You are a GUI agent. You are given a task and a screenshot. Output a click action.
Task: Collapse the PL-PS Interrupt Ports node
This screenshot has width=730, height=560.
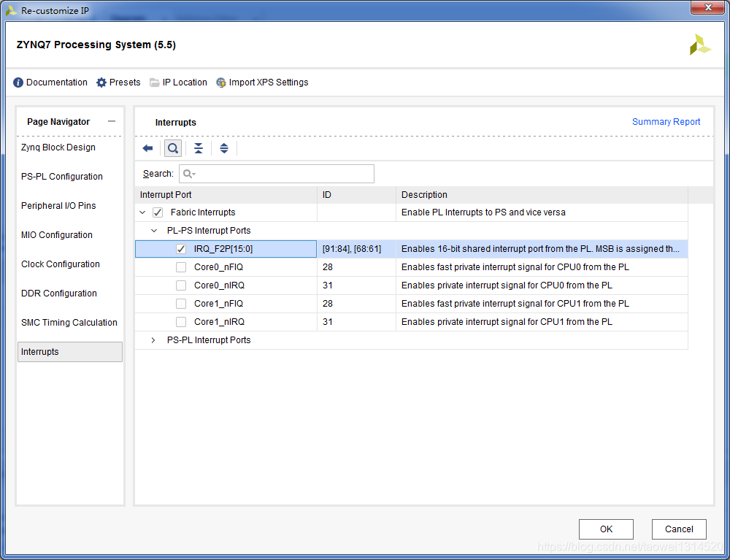coord(153,231)
